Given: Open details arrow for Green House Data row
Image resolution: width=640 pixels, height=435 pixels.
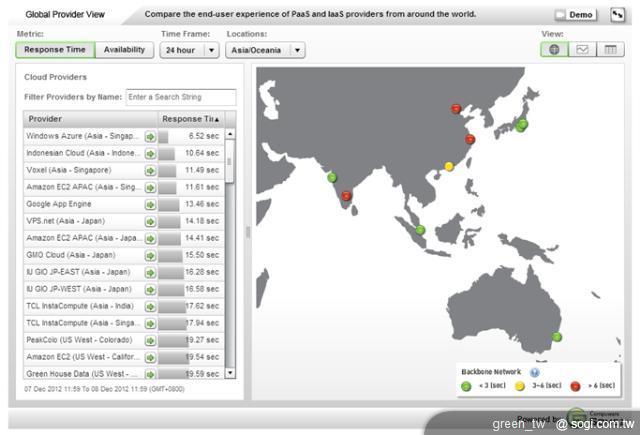Looking at the screenshot, I should [x=151, y=374].
